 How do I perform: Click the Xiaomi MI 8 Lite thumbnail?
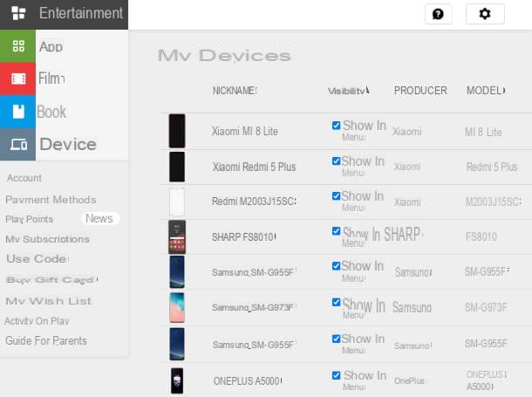[x=177, y=131]
